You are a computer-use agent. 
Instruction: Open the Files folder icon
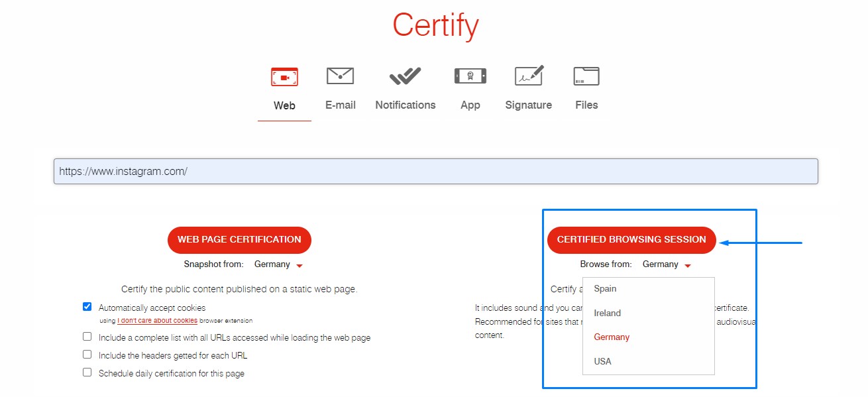click(586, 76)
